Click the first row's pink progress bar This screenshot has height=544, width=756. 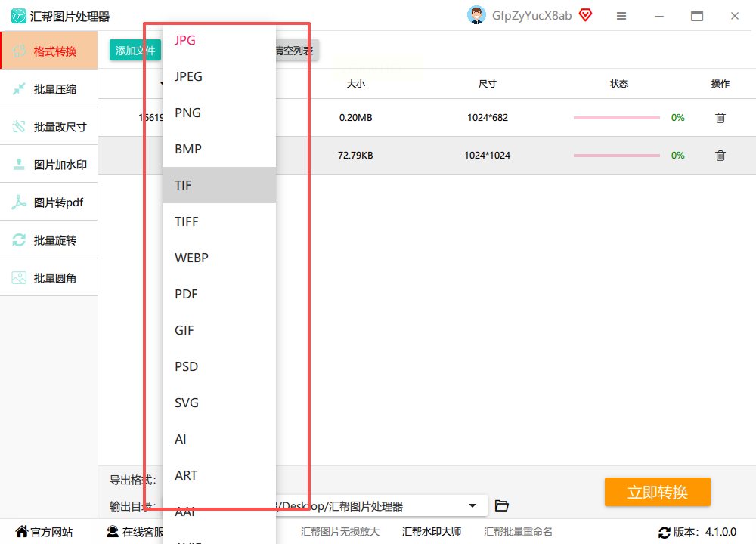tap(616, 118)
